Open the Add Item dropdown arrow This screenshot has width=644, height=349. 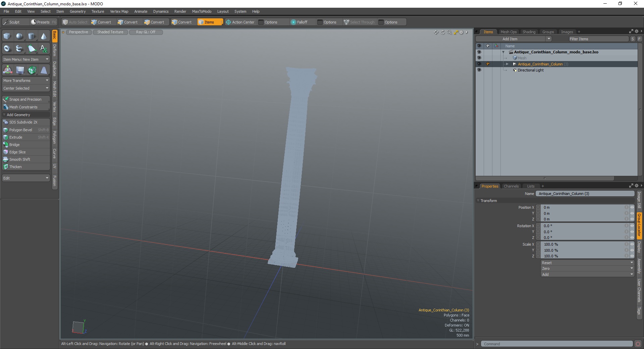pos(549,39)
